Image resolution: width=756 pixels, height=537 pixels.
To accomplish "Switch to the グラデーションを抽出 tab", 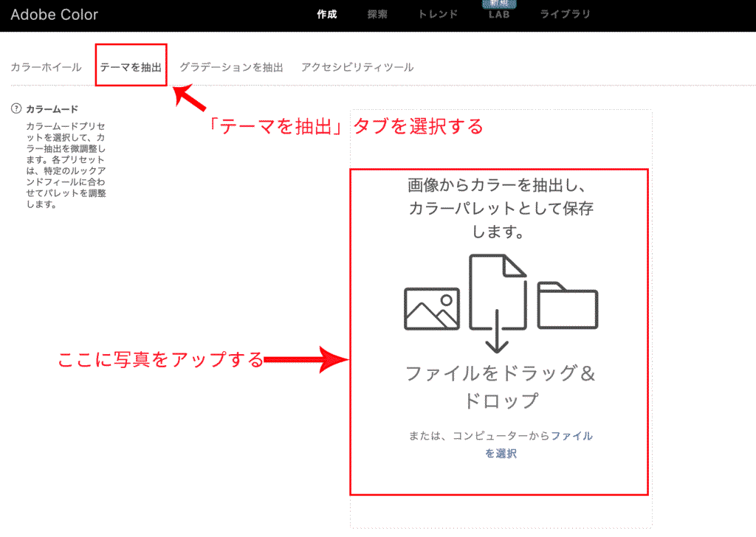I will tap(231, 67).
